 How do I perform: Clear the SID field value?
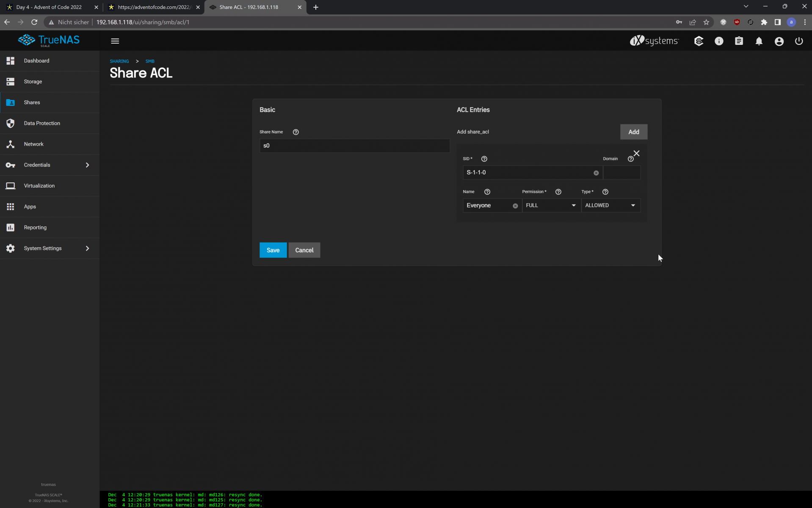click(596, 173)
